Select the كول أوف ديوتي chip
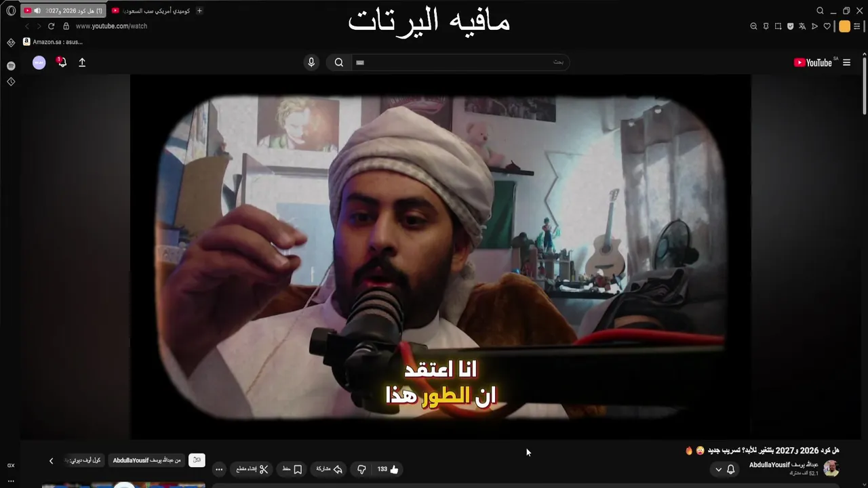This screenshot has height=488, width=868. coord(83,460)
